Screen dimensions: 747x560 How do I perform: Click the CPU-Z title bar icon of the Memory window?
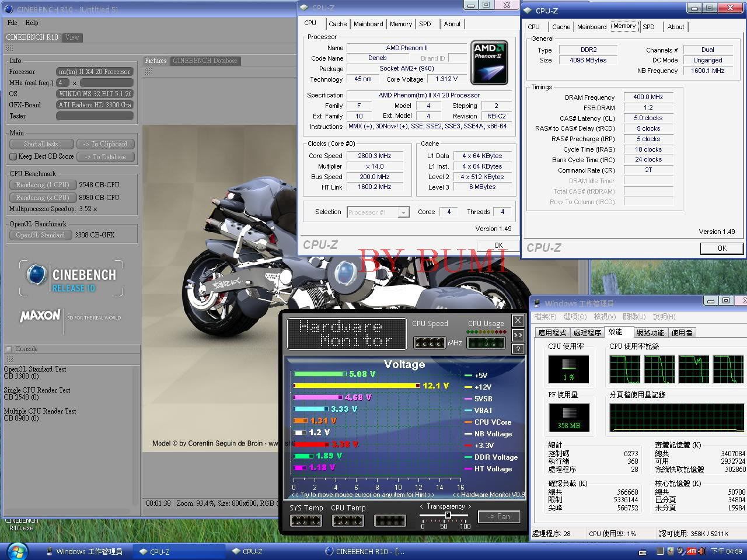click(528, 10)
